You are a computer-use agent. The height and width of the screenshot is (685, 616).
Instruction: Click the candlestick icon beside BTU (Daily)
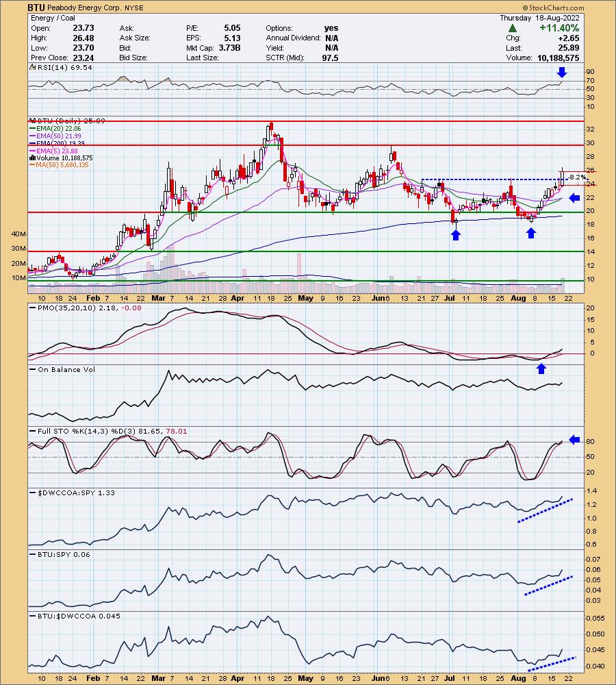click(x=33, y=121)
